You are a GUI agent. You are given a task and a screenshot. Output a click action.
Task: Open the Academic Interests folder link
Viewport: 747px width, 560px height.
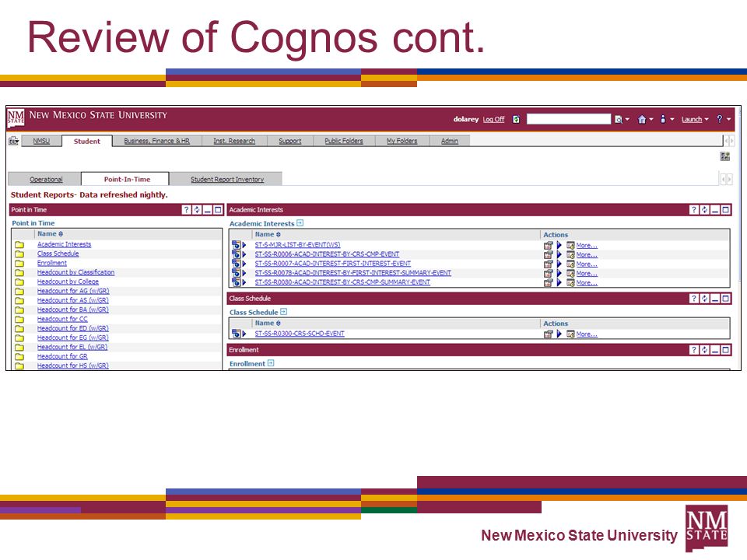click(x=65, y=244)
